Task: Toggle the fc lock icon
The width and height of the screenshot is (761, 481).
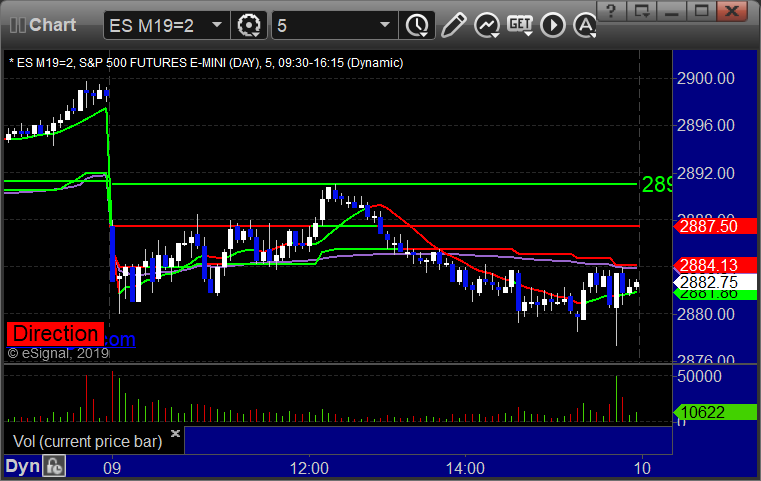Action: [54, 466]
